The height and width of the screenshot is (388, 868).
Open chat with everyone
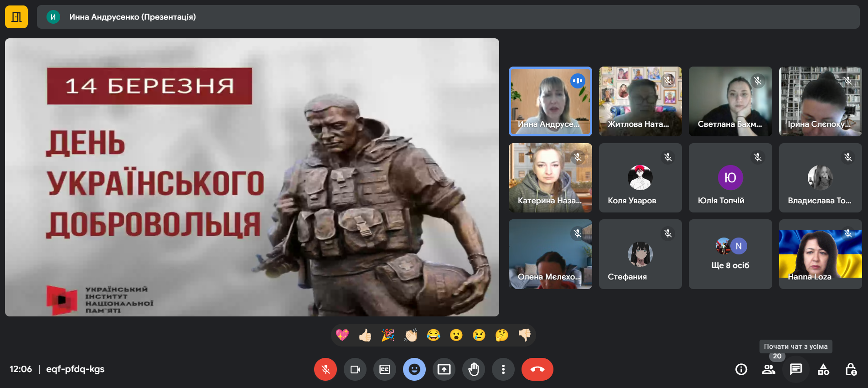click(x=796, y=369)
